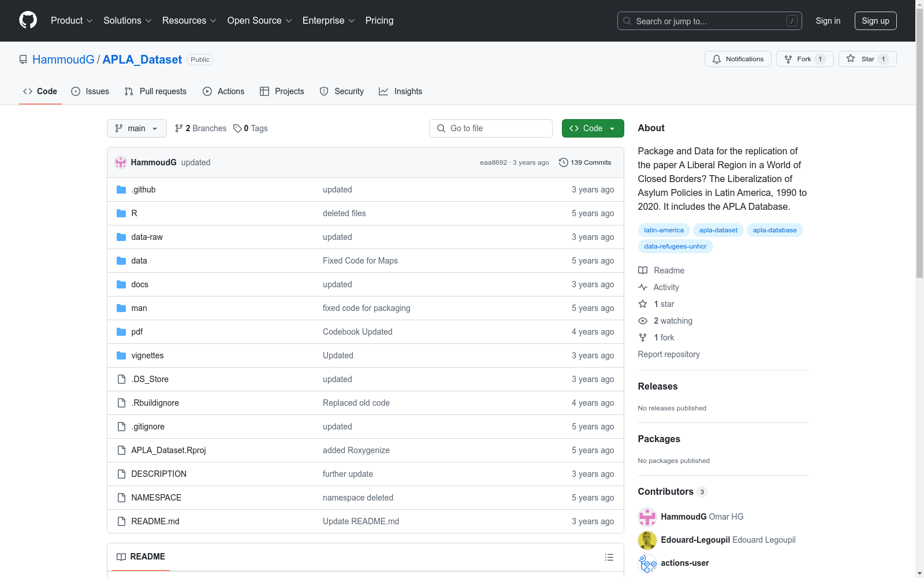View the 2 Branches link
This screenshot has width=924, height=578.
(201, 128)
